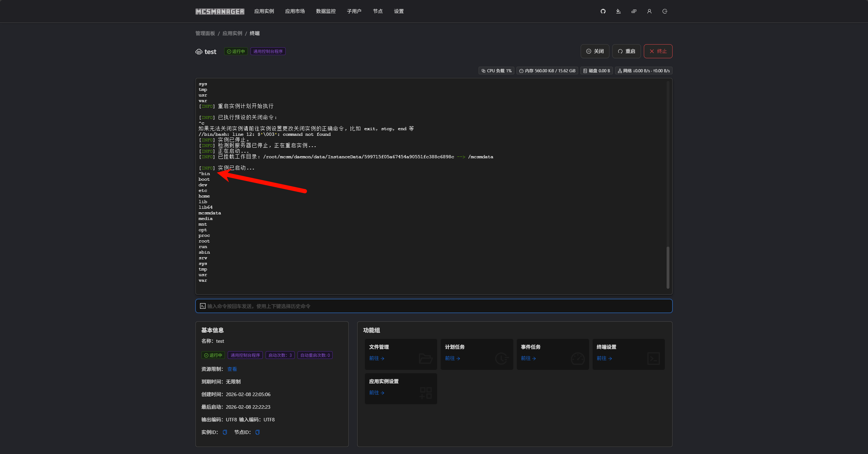This screenshot has width=868, height=454.
Task: Open the GitHub icon link
Action: [x=603, y=11]
